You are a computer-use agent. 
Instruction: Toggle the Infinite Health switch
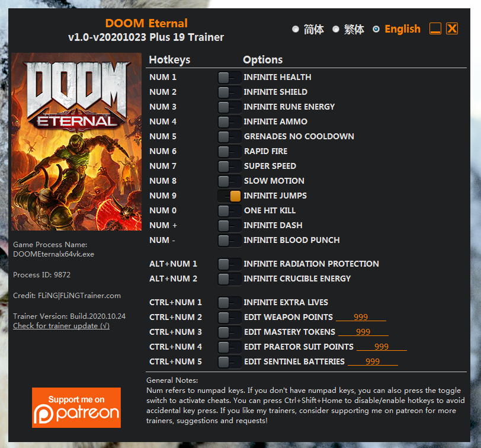[x=229, y=78]
